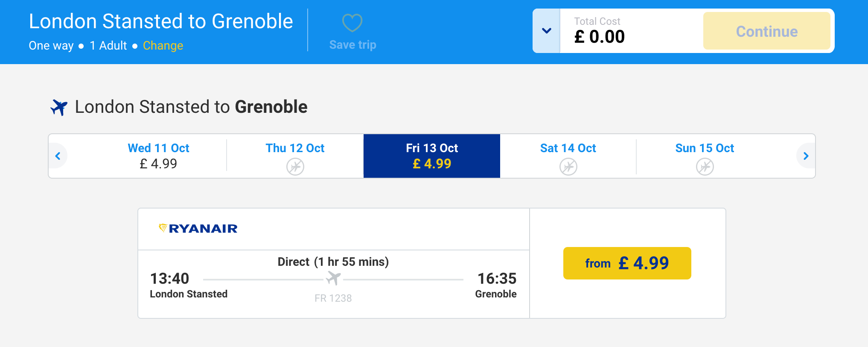Show earlier dates with left arrow
Screen dimensions: 868x347
tap(58, 156)
